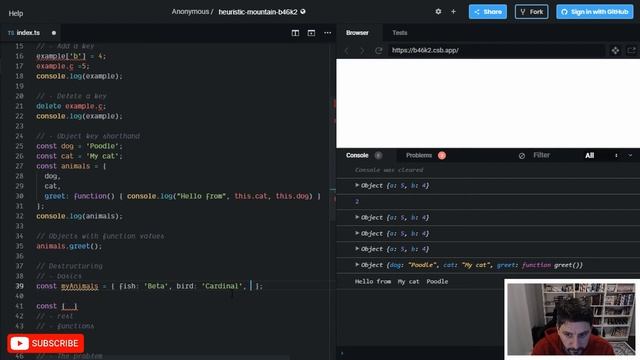Click unsaved dot on index.ts tab

pos(53,33)
